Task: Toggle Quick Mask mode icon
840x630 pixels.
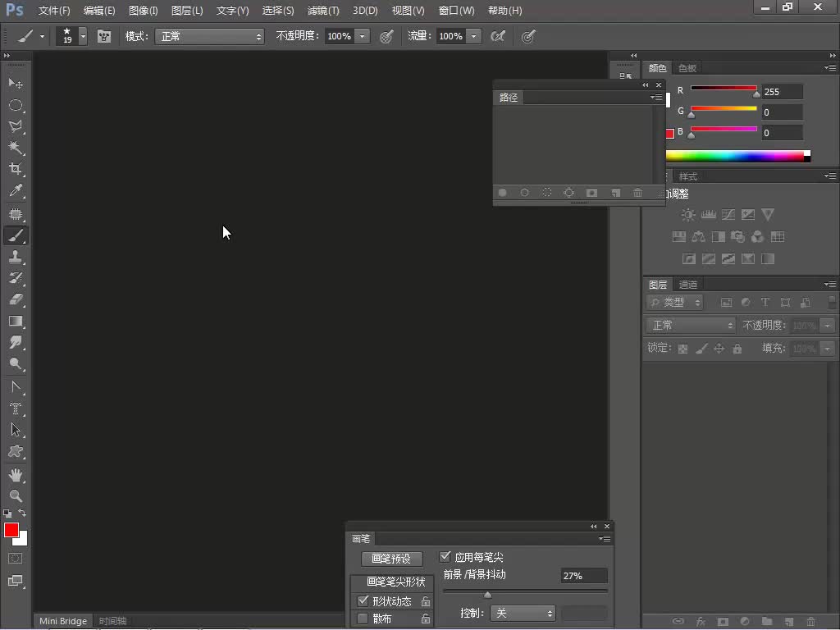Action: coord(16,558)
